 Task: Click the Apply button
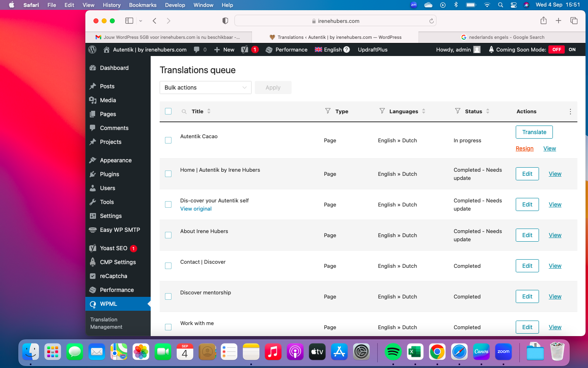pos(273,88)
